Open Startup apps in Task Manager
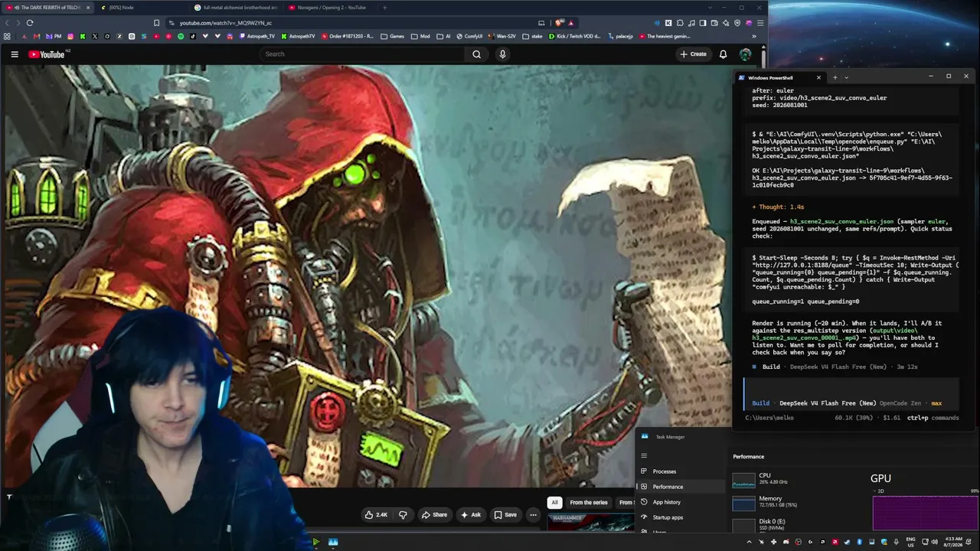 pyautogui.click(x=680, y=517)
